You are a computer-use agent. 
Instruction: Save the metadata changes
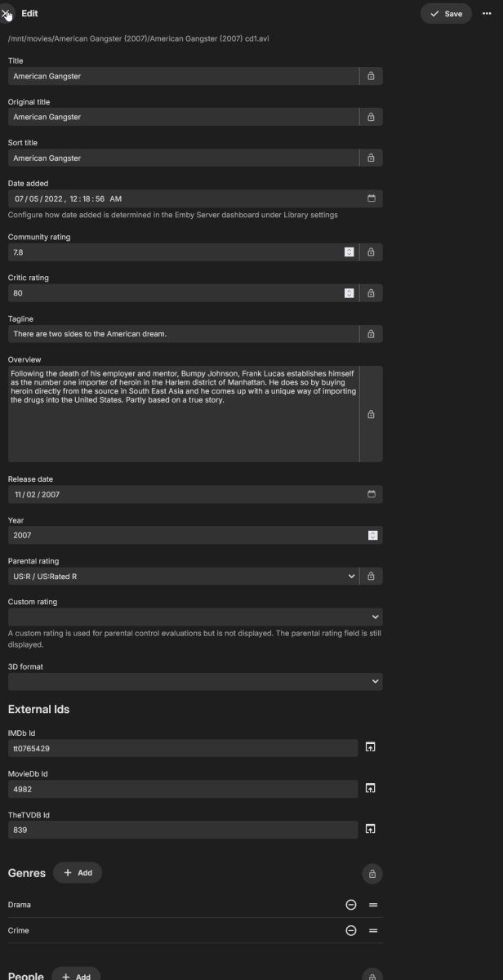[445, 13]
